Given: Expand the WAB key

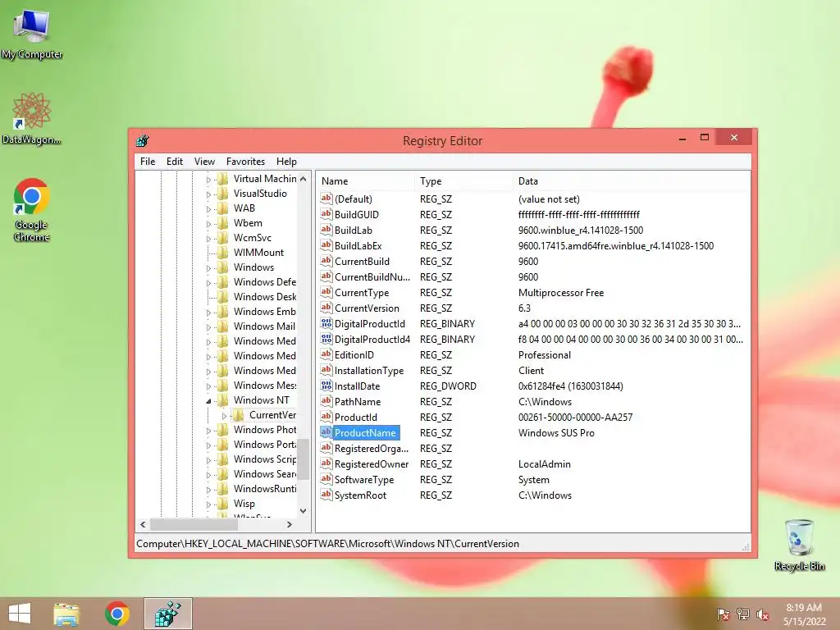Looking at the screenshot, I should pos(208,209).
